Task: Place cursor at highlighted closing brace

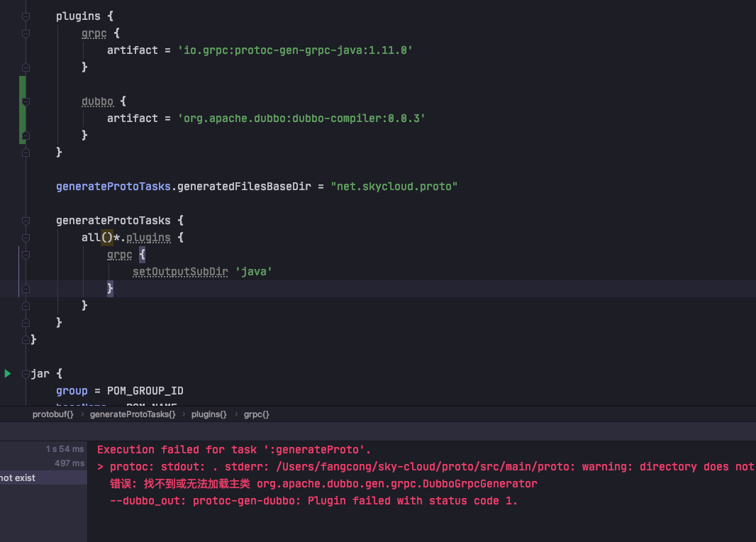Action: [110, 288]
